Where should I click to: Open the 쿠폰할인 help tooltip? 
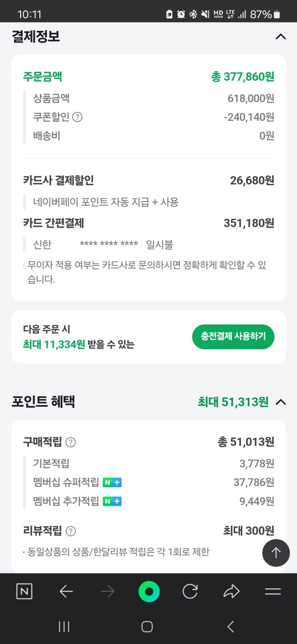(x=78, y=117)
